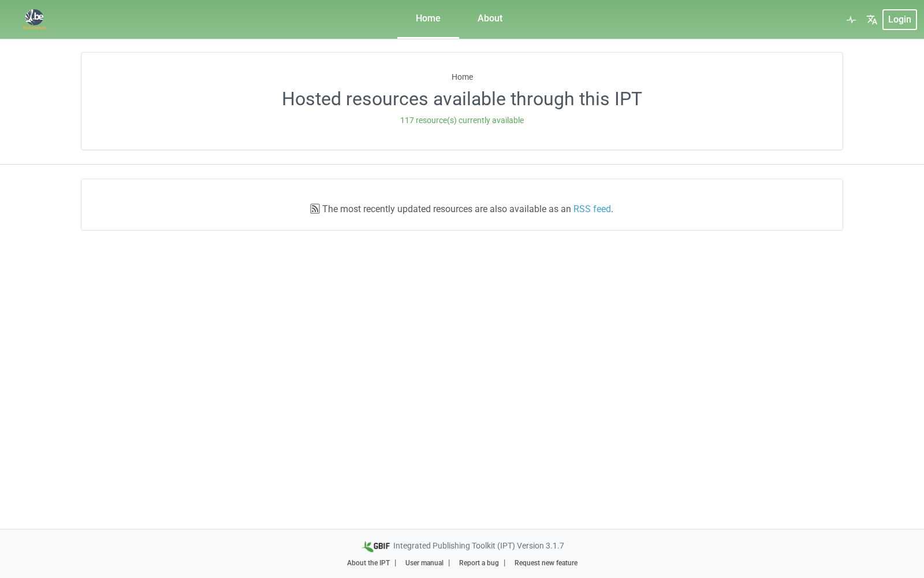Click the GBIF logo in footer
Image resolution: width=924 pixels, height=578 pixels.
tap(376, 546)
